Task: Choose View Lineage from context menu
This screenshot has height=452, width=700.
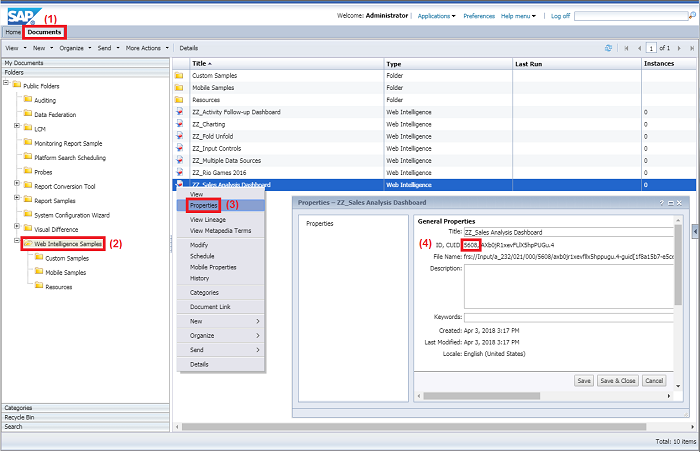Action: 208,219
